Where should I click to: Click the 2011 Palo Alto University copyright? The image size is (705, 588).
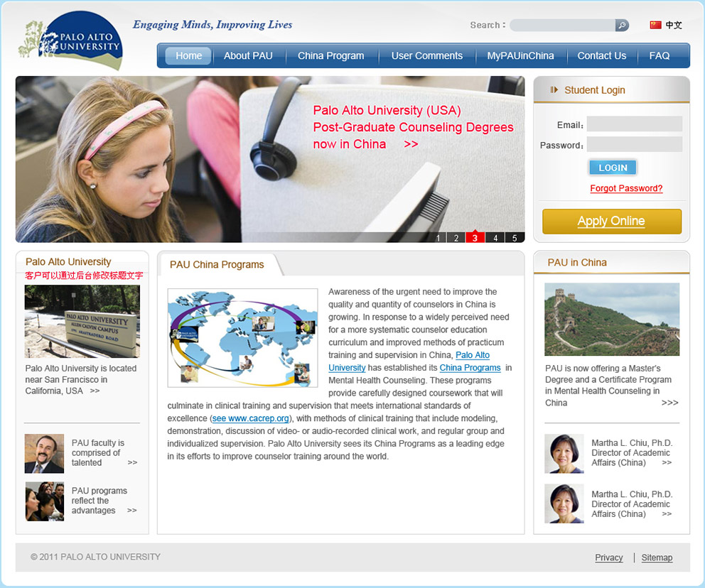tap(95, 557)
